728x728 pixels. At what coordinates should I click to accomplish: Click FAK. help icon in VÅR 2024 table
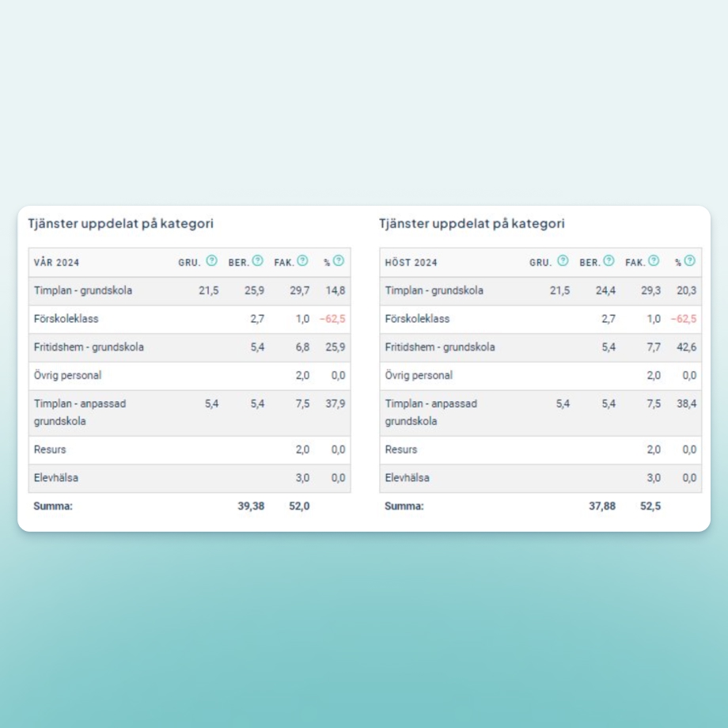pyautogui.click(x=303, y=261)
